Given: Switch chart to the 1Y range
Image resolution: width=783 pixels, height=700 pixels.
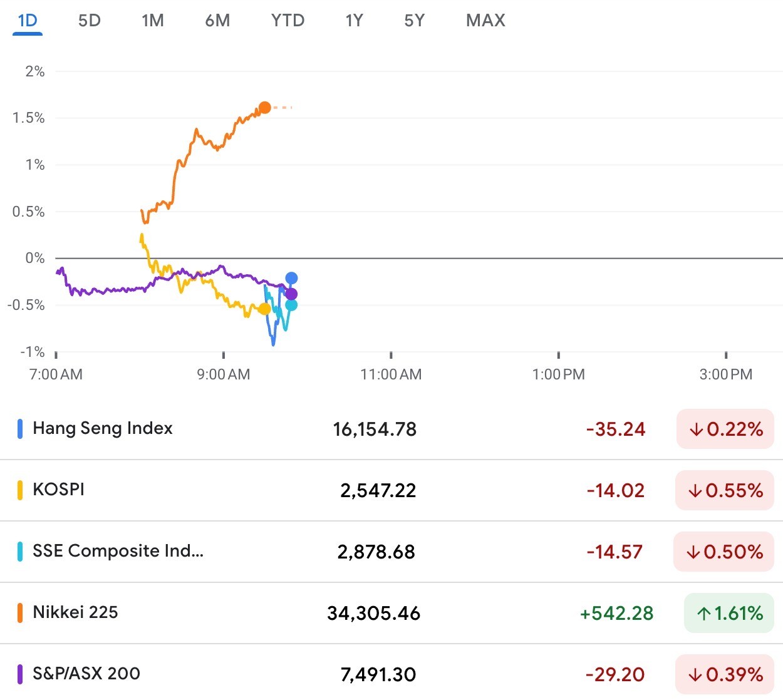Looking at the screenshot, I should 354,21.
